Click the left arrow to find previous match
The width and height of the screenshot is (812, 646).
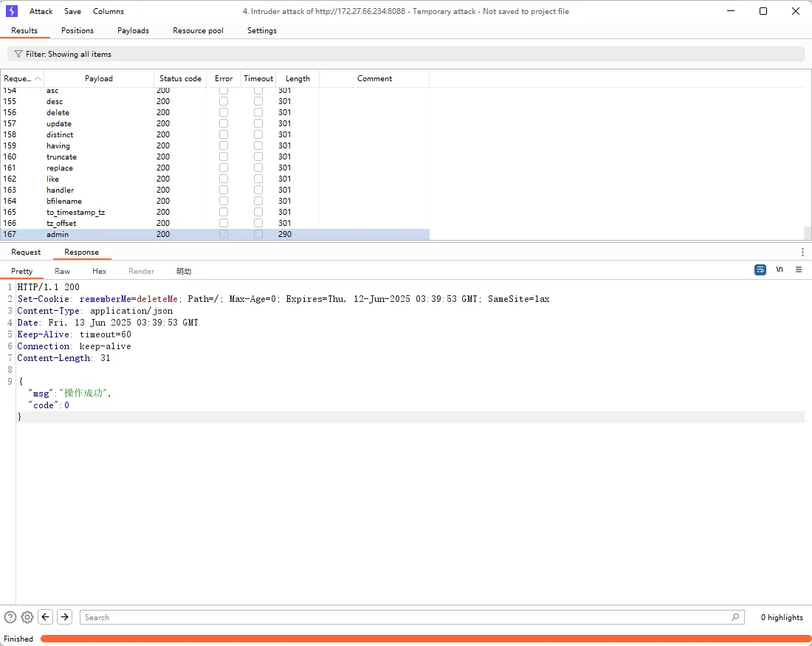(45, 616)
